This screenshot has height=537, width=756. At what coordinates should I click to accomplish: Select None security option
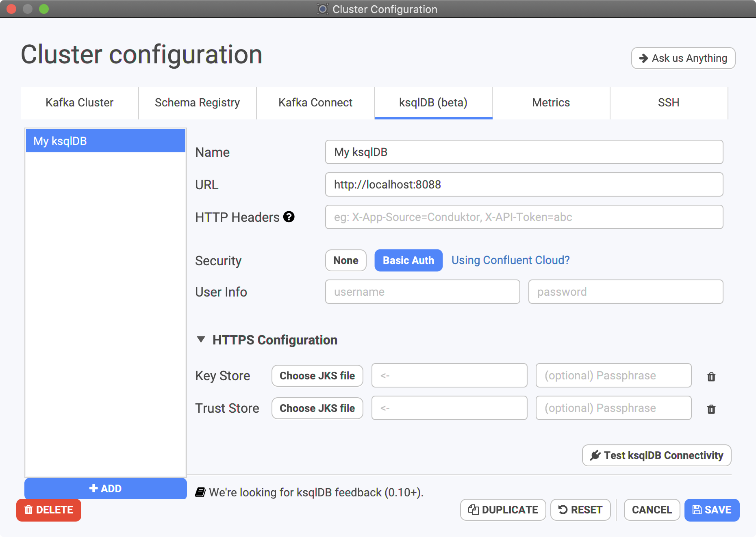pyautogui.click(x=346, y=260)
